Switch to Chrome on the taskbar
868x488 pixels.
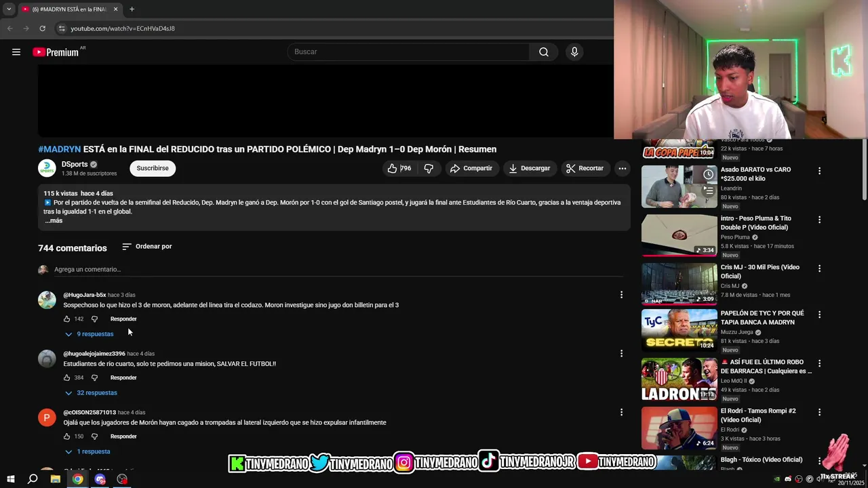click(78, 479)
